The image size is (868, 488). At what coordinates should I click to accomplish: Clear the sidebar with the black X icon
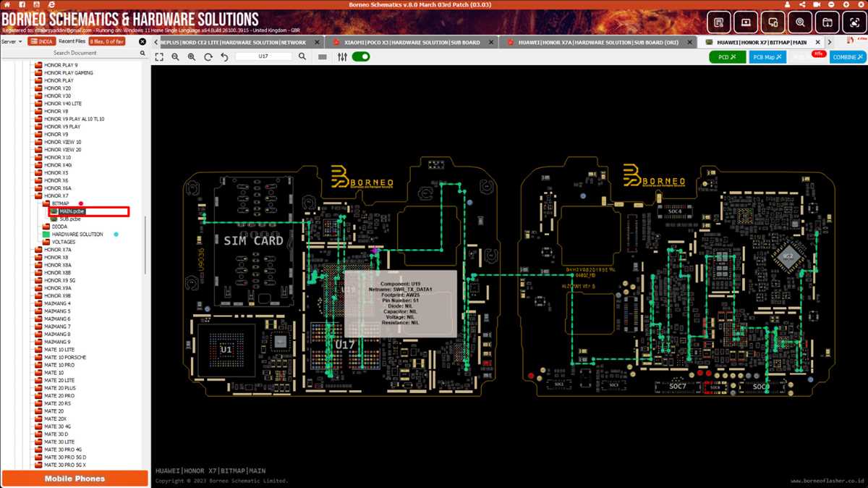coord(142,41)
